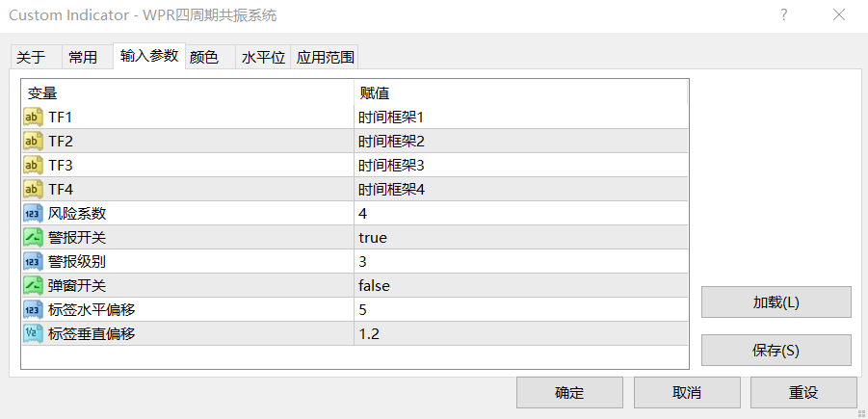Edit the 风险系数 value field
The height and width of the screenshot is (419, 868).
pyautogui.click(x=521, y=214)
